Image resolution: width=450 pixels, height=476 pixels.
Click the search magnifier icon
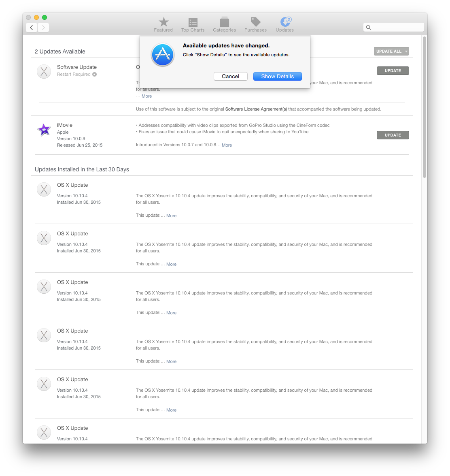368,27
